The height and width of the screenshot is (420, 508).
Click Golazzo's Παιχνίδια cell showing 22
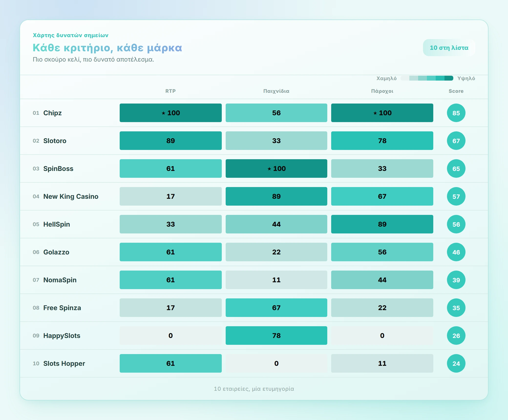(x=276, y=252)
